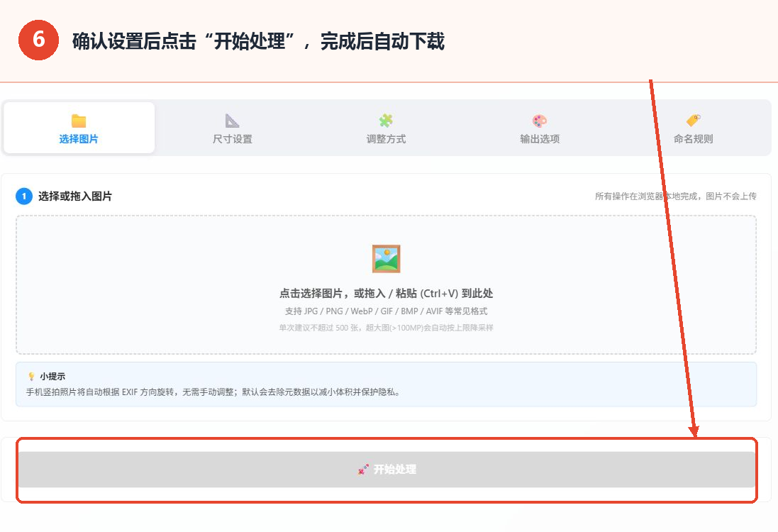
Task: Click the rocket icon on 开始处理
Action: (363, 469)
